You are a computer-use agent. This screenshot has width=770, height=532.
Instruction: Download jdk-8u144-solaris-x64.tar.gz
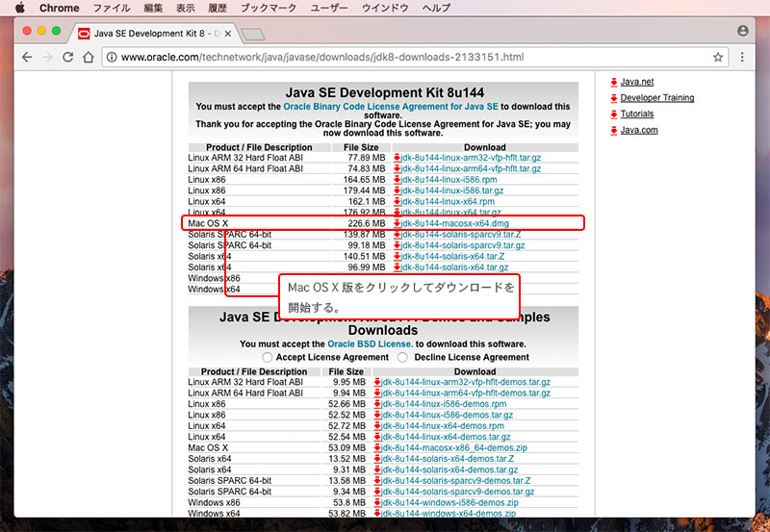[454, 267]
